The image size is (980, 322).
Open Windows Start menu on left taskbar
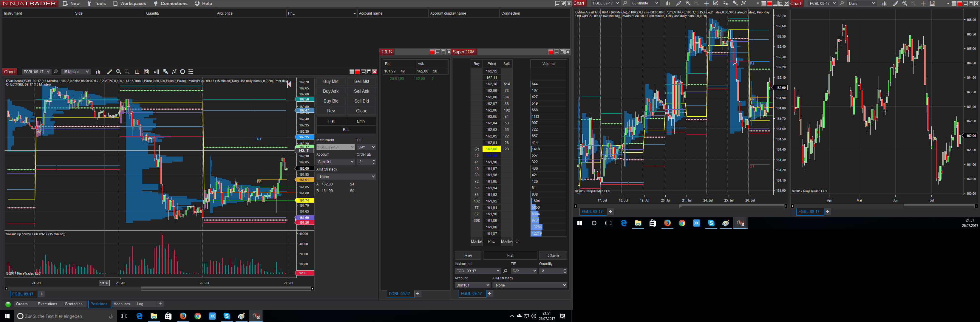point(7,316)
